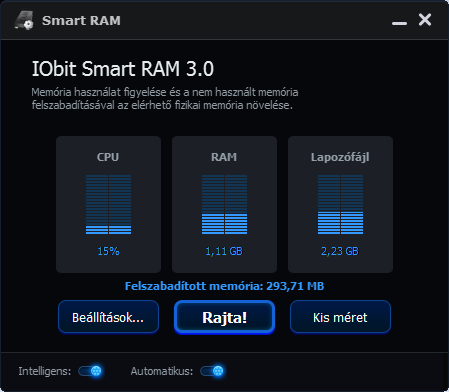
Task: Click the RAM panel label
Action: 224,157
